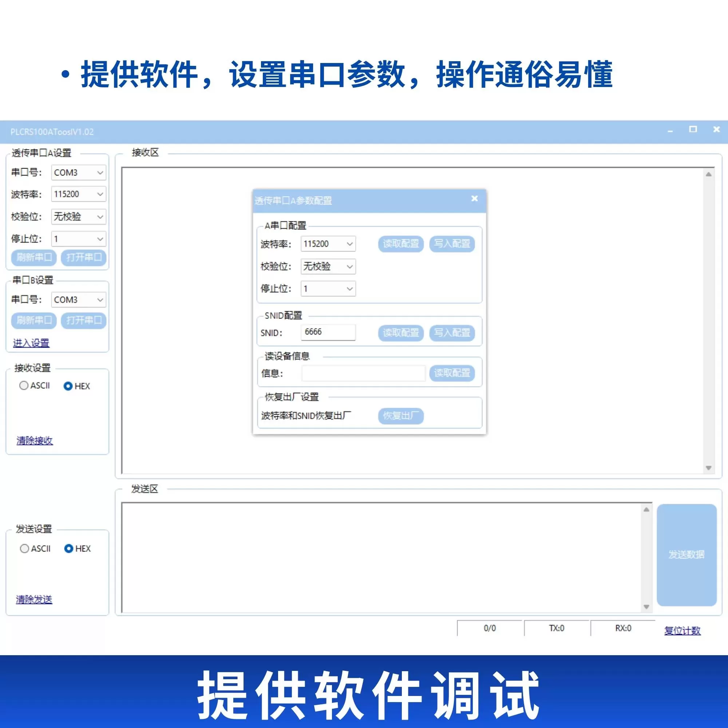Click 写入配置 in SNID配置 group
Image resolution: width=728 pixels, height=728 pixels.
(x=452, y=333)
